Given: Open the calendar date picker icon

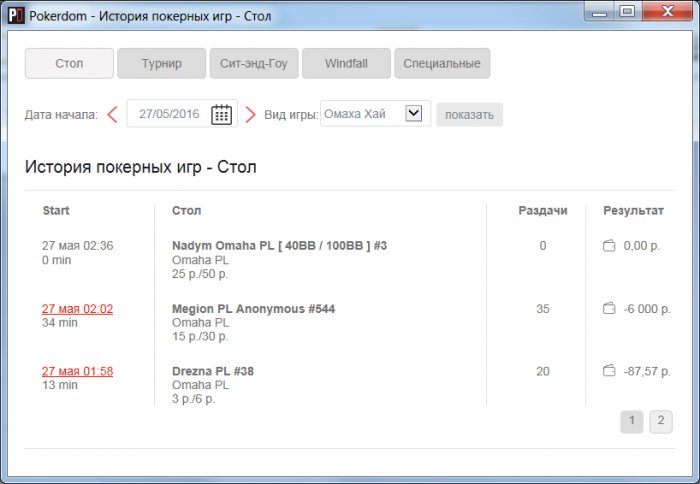Looking at the screenshot, I should coord(221,114).
